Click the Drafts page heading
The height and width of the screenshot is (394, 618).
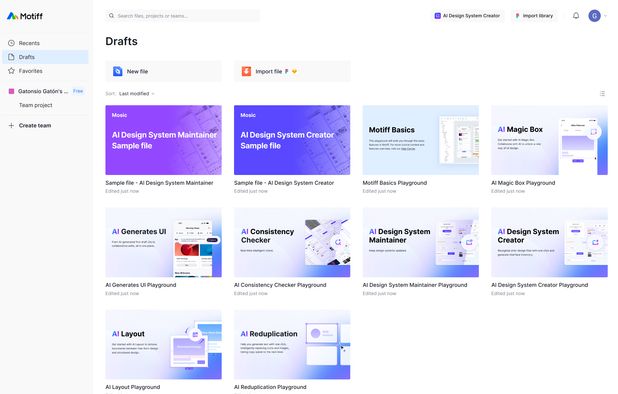point(121,41)
